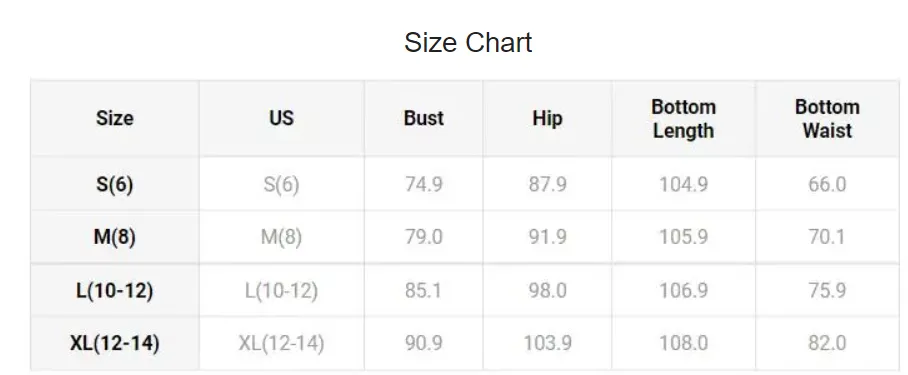Select the S(6) bold row label
The height and width of the screenshot is (375, 908).
click(115, 184)
